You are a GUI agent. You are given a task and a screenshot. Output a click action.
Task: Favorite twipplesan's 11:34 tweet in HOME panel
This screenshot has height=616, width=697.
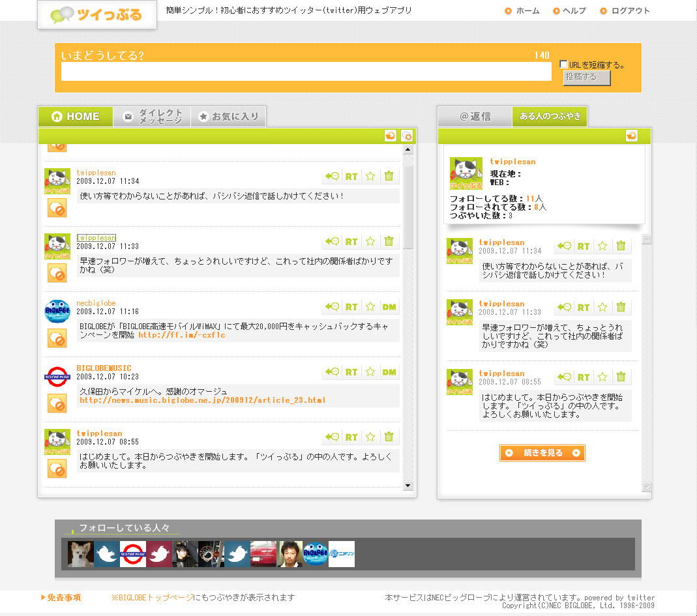[370, 177]
